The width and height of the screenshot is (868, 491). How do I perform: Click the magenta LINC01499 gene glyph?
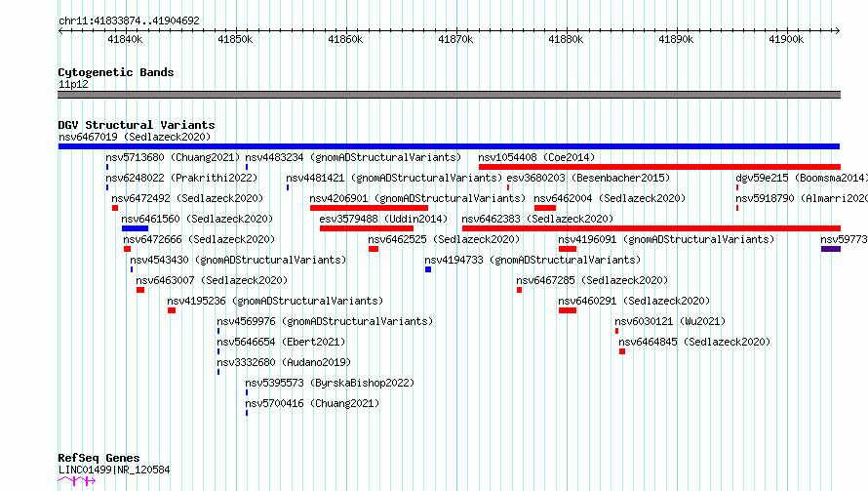(x=77, y=480)
